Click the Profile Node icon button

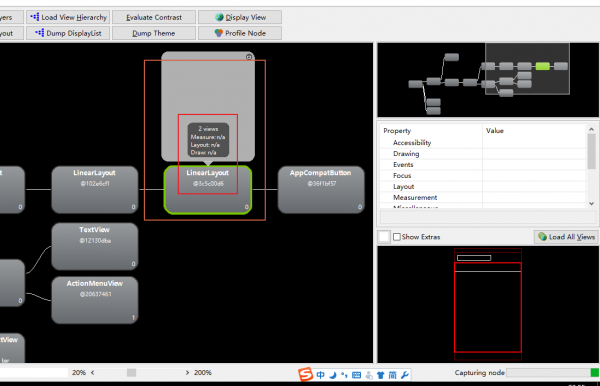tap(240, 33)
